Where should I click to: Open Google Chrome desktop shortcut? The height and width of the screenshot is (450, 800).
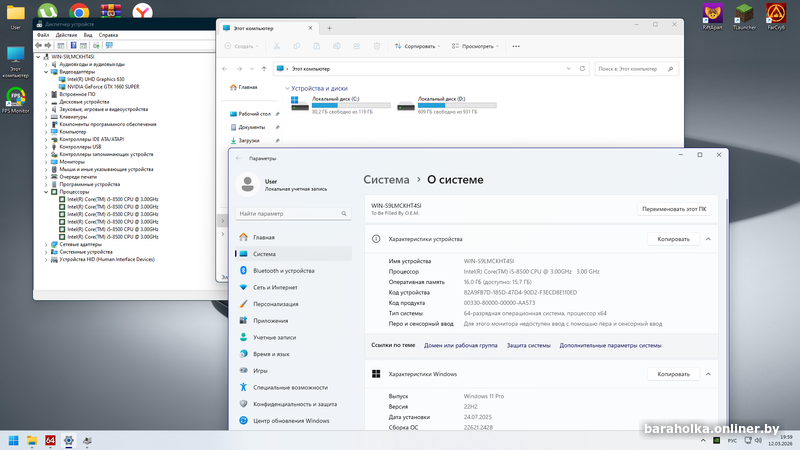(79, 12)
